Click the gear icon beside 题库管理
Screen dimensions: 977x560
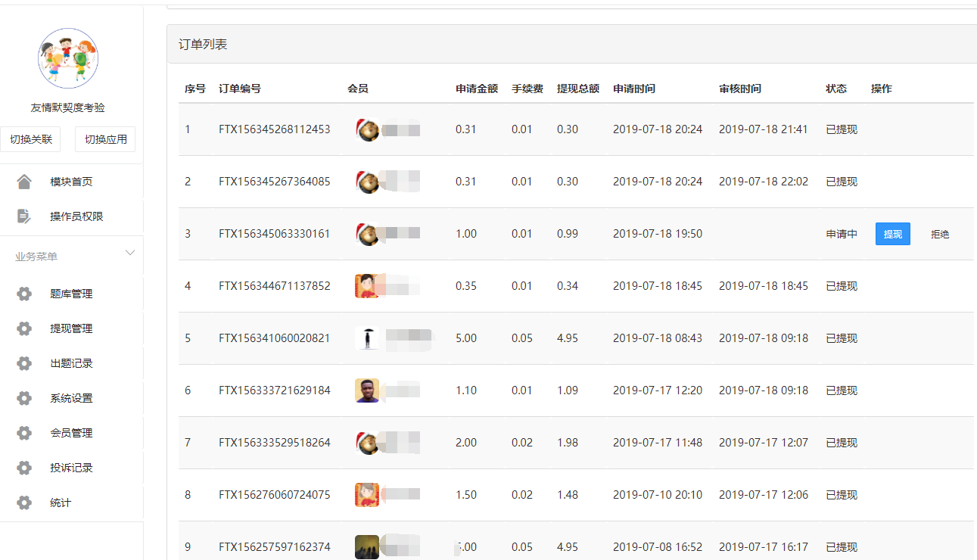pos(24,294)
